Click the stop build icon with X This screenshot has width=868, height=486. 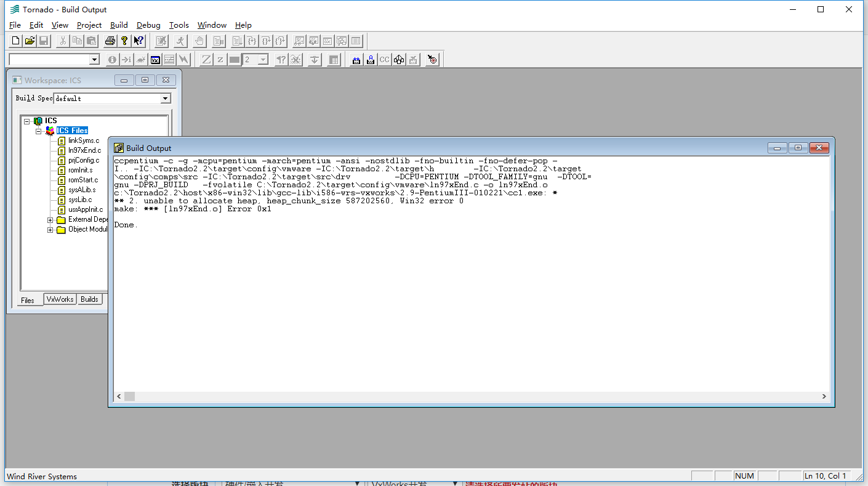coord(413,60)
